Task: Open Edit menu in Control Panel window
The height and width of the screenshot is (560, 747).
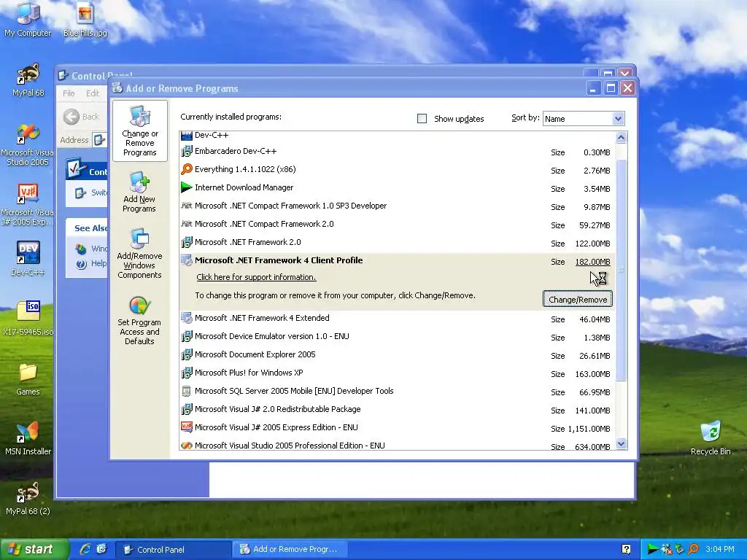Action: click(x=93, y=93)
